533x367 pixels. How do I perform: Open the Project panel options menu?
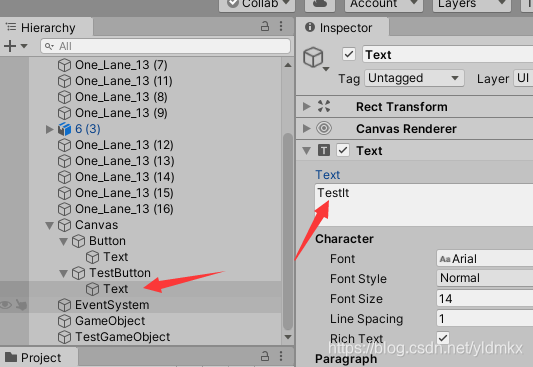(281, 356)
